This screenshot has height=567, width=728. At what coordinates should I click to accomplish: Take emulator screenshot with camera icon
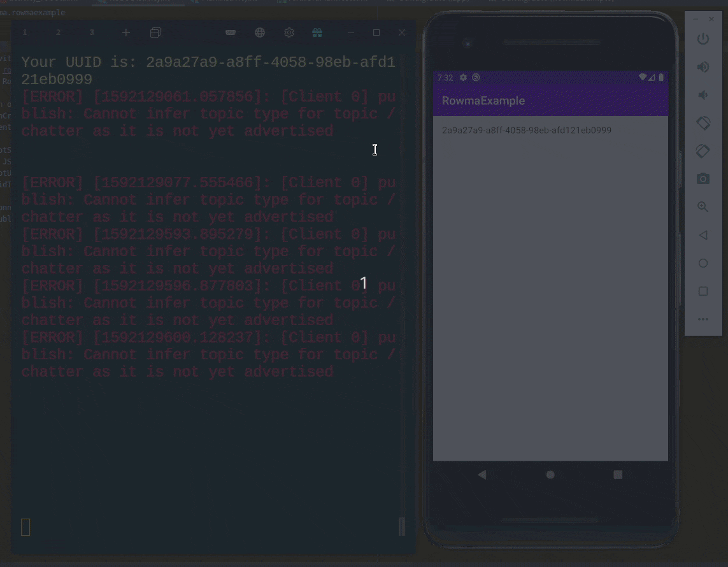point(703,179)
